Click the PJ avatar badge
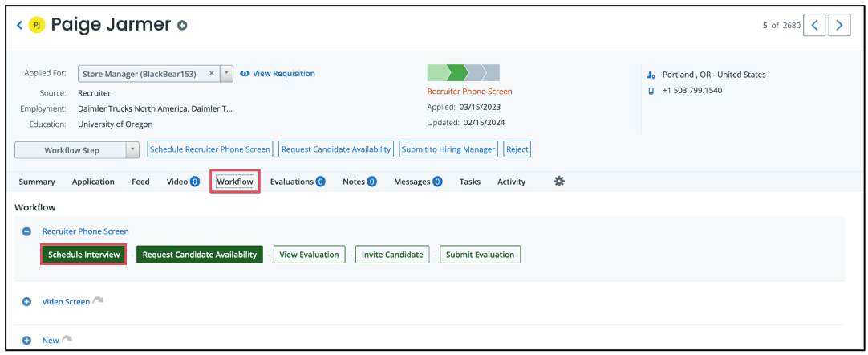The image size is (868, 355). click(x=36, y=26)
